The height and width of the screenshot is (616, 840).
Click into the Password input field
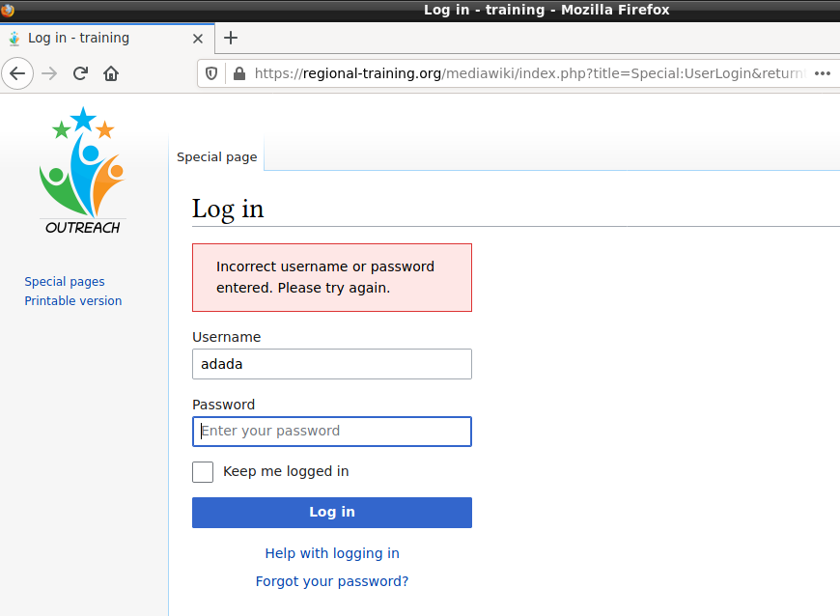(x=332, y=432)
